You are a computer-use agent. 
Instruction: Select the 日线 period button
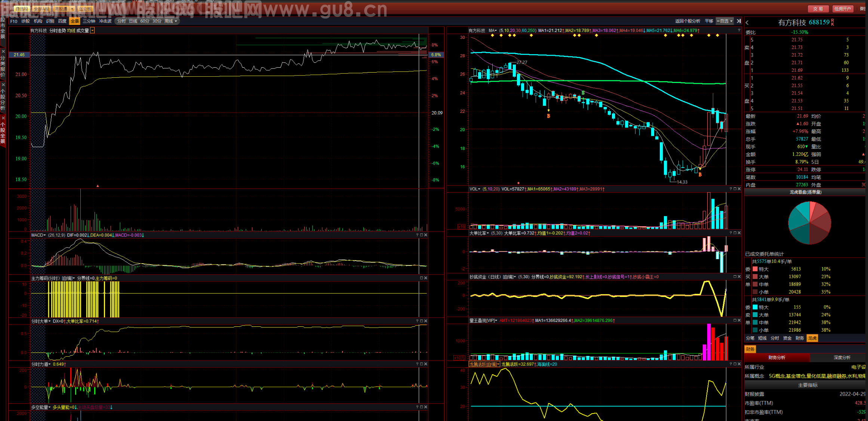tap(133, 21)
